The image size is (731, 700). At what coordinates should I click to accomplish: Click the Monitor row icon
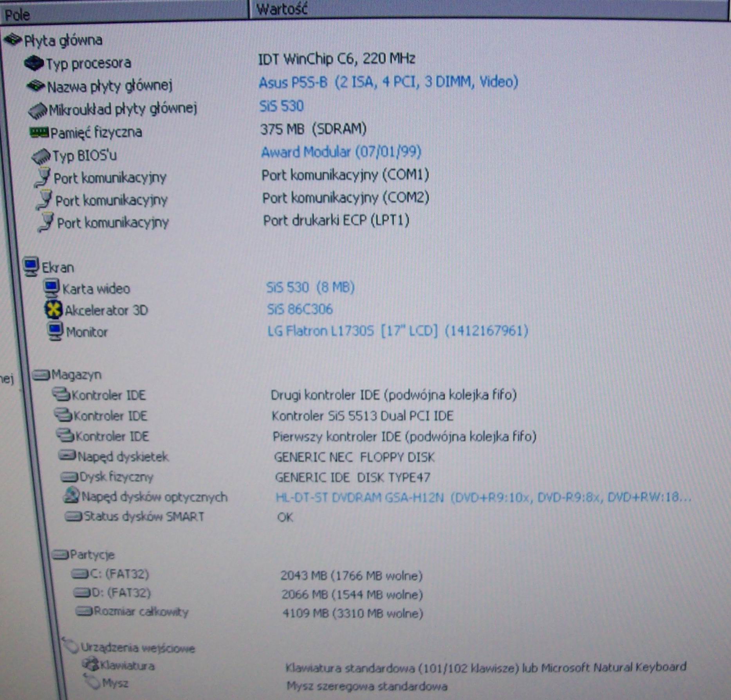point(55,332)
